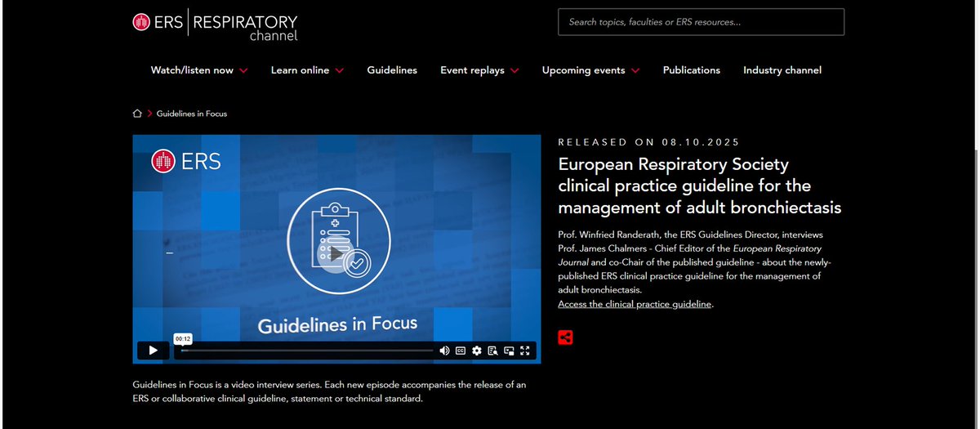Expand Watch/listen now menu
Viewport: 980px width, 429px height.
(199, 70)
